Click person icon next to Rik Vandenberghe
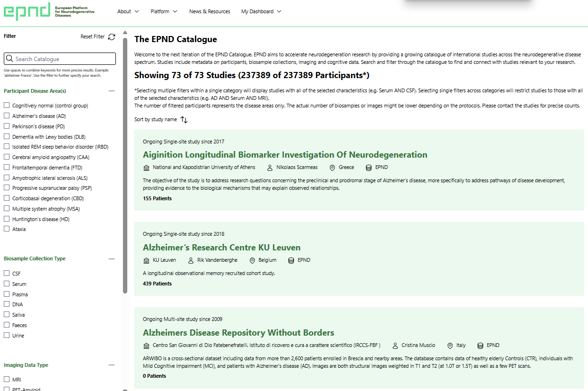 tap(191, 260)
